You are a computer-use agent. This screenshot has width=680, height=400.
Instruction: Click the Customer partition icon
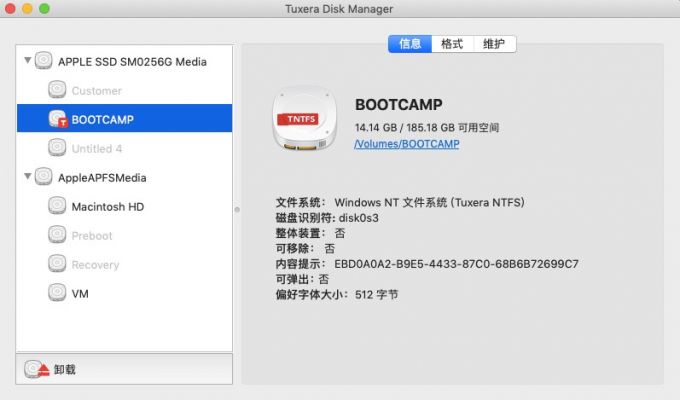coord(58,91)
